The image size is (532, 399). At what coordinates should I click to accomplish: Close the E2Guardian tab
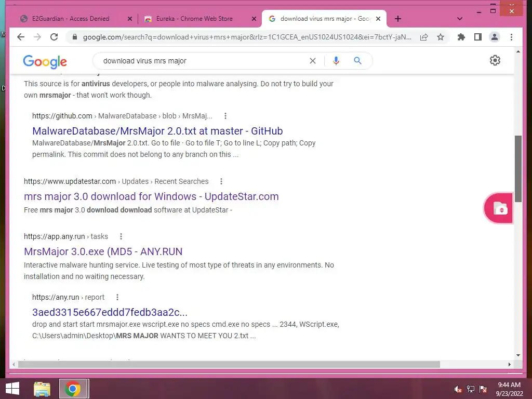[129, 19]
